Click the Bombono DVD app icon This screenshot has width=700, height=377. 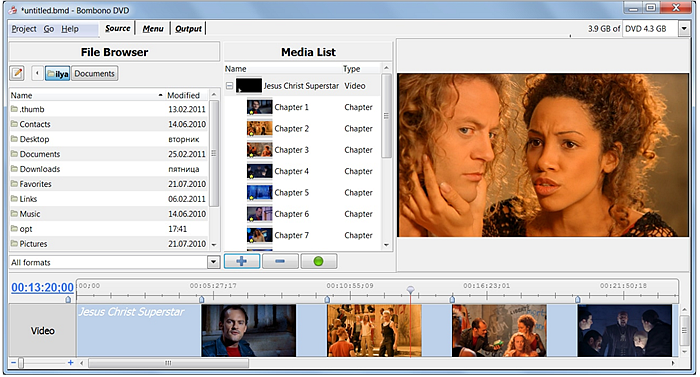[12, 10]
